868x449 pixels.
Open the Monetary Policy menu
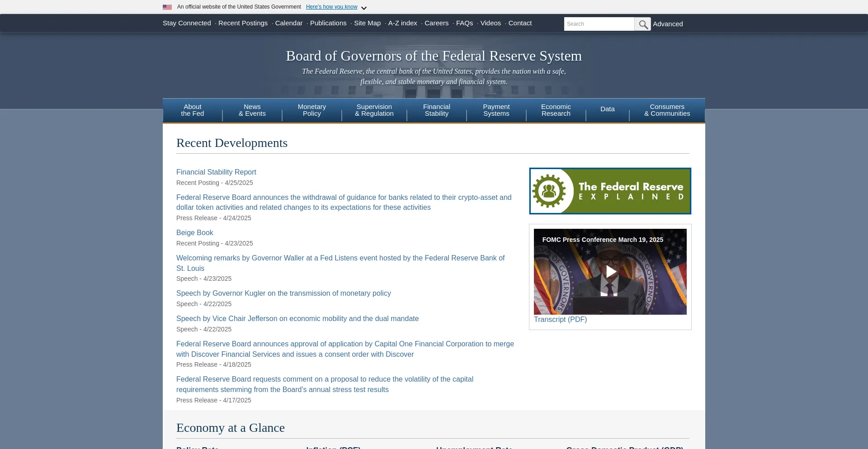(x=311, y=110)
